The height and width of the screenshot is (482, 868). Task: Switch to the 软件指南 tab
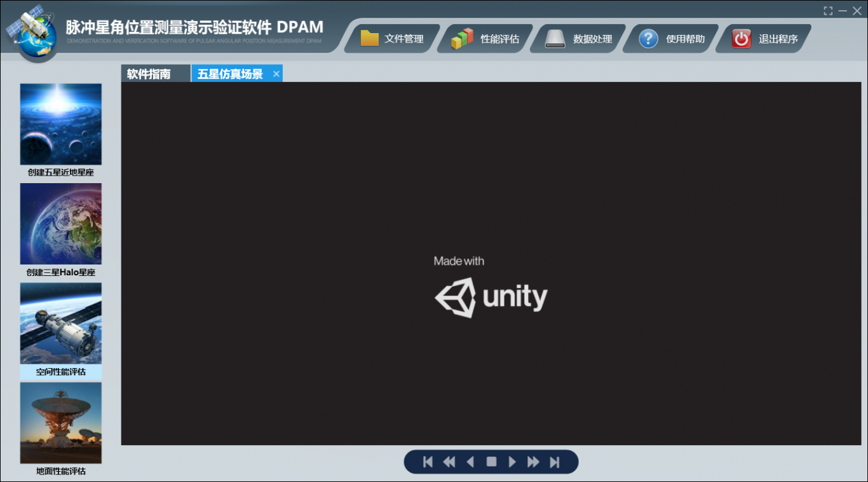(155, 74)
